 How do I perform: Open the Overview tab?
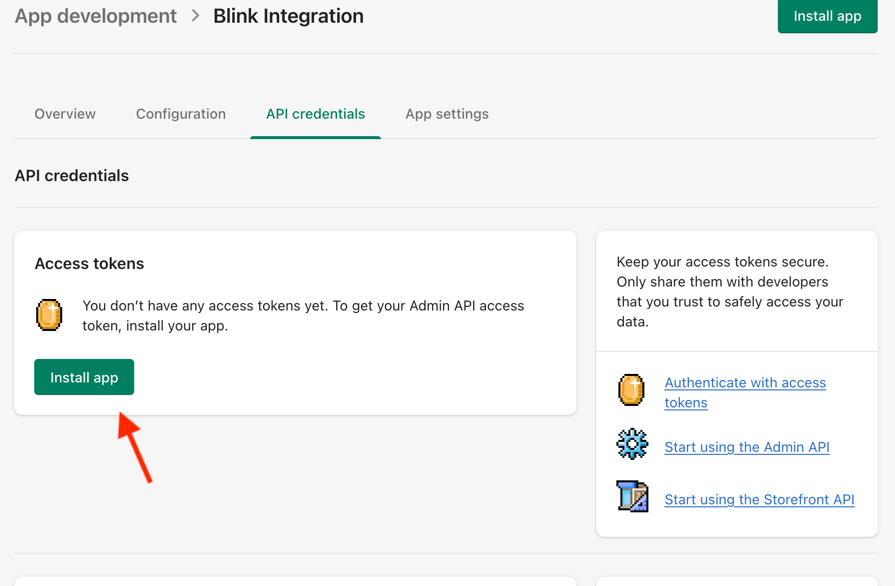pos(65,114)
